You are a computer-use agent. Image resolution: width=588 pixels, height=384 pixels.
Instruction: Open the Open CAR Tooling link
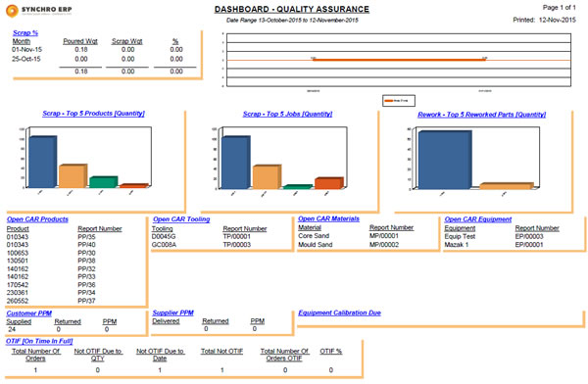pos(181,219)
